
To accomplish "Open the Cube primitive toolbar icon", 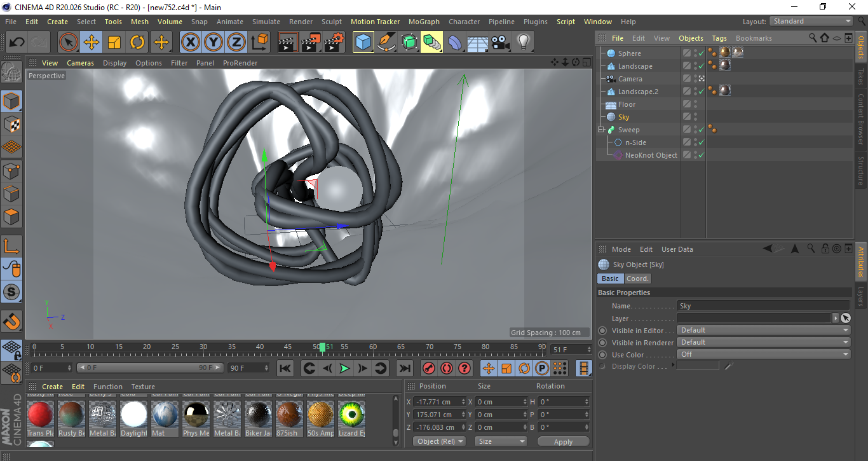I will click(363, 42).
